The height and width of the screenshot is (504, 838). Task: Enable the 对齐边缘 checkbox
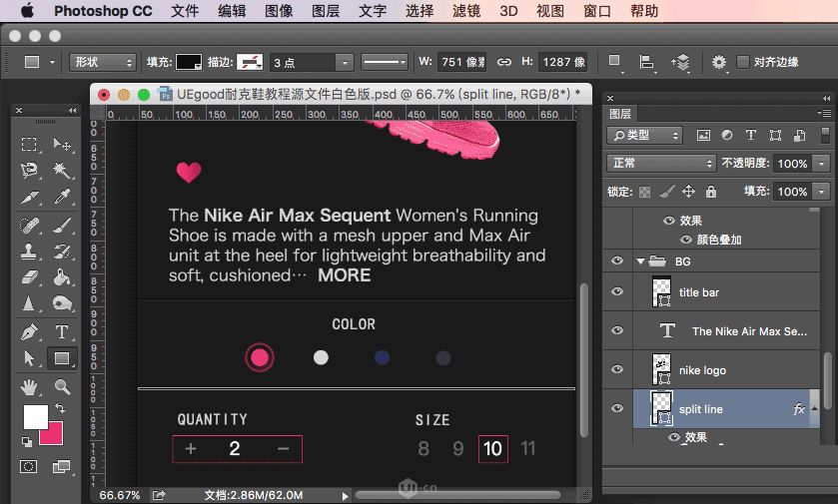point(743,62)
